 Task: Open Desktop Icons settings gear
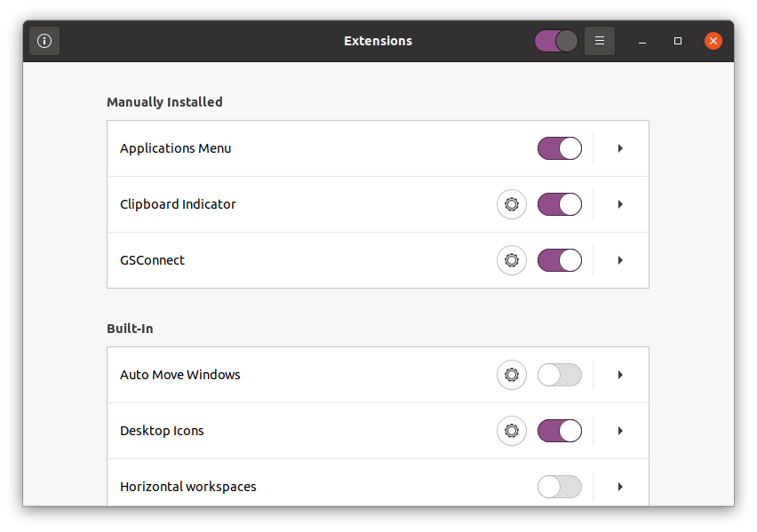(512, 431)
